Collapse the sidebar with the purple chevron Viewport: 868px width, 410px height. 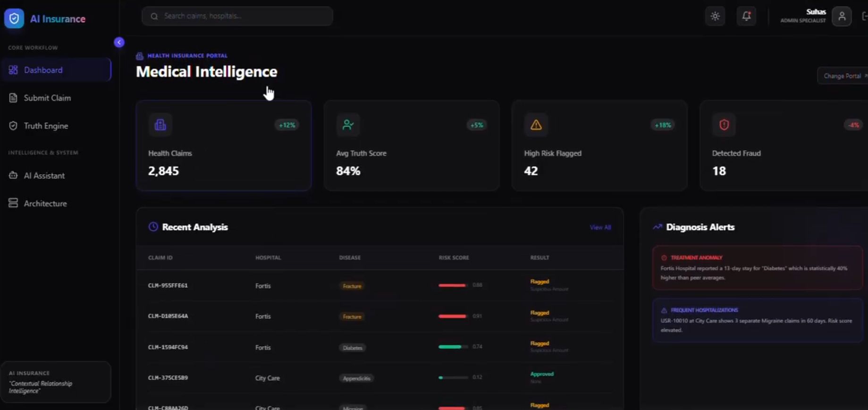click(x=119, y=43)
